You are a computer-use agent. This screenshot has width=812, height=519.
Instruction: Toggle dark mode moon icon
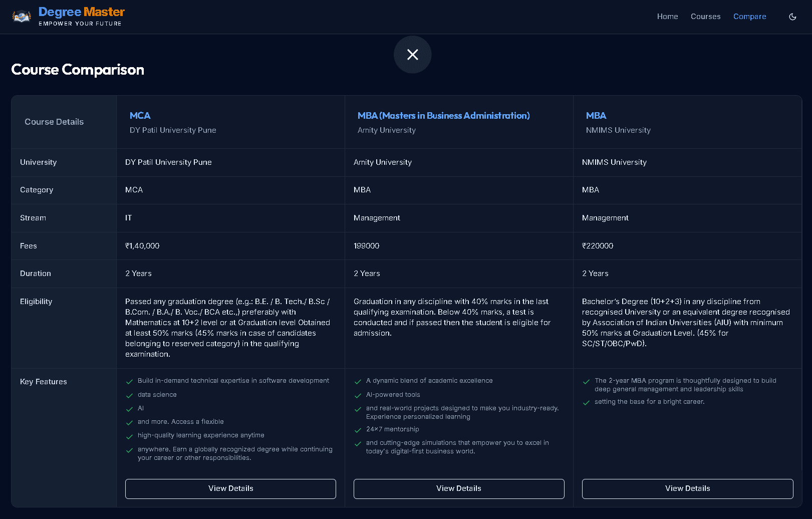[x=792, y=17]
